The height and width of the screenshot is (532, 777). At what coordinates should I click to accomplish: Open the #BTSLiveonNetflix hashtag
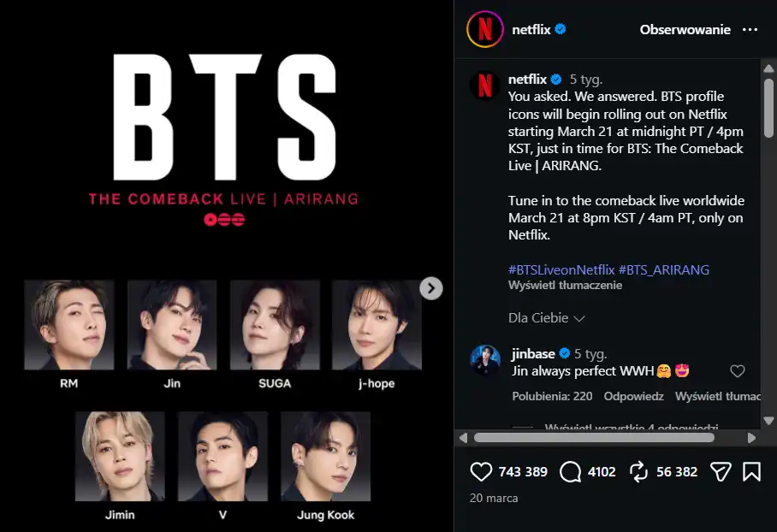tap(561, 269)
